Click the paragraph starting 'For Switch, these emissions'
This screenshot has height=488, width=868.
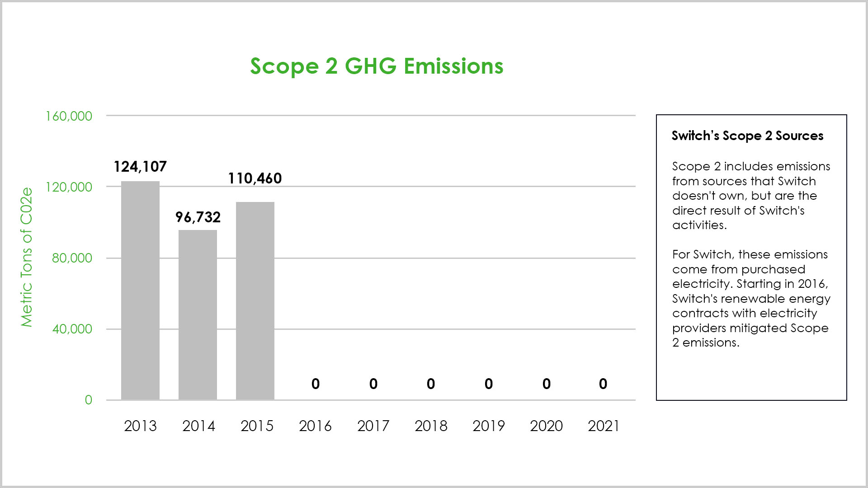(x=751, y=298)
